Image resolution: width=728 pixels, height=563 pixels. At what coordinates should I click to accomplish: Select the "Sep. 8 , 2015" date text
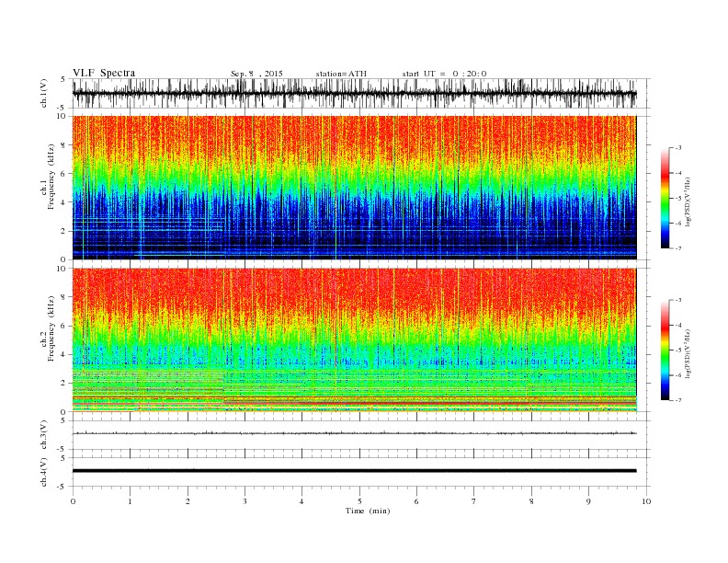[x=256, y=74]
